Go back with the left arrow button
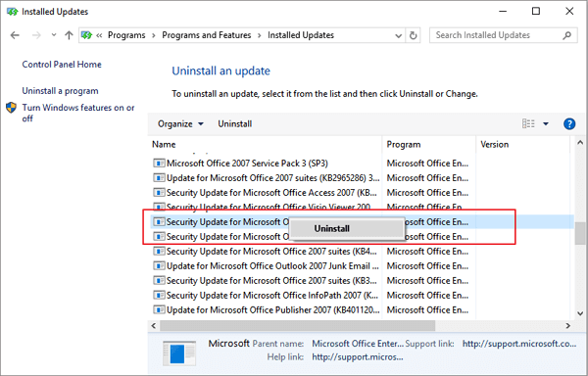The width and height of the screenshot is (588, 376). coord(15,35)
